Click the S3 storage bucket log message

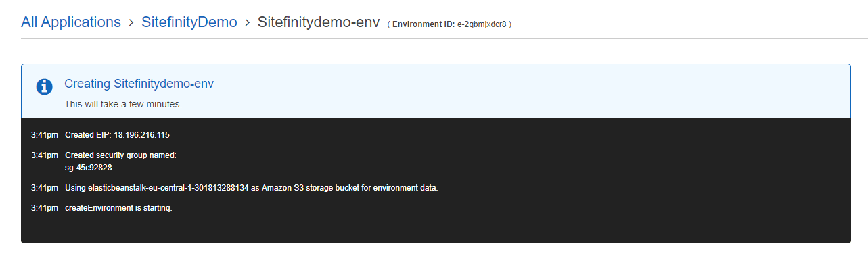point(251,187)
